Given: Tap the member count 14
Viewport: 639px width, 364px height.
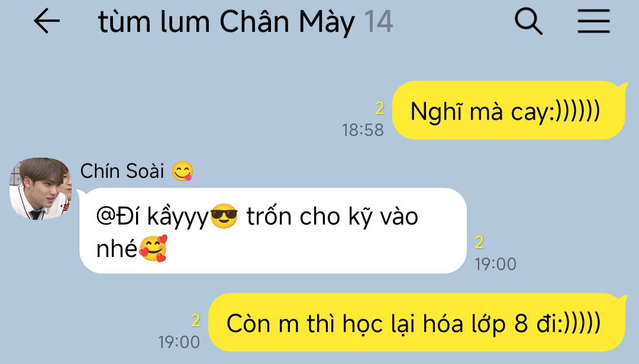Looking at the screenshot, I should tap(379, 22).
